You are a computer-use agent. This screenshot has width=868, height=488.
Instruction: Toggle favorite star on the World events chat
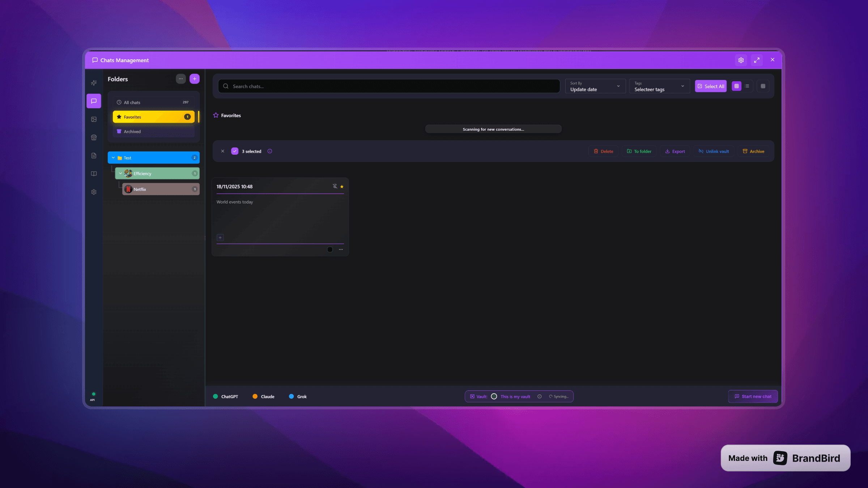[342, 187]
